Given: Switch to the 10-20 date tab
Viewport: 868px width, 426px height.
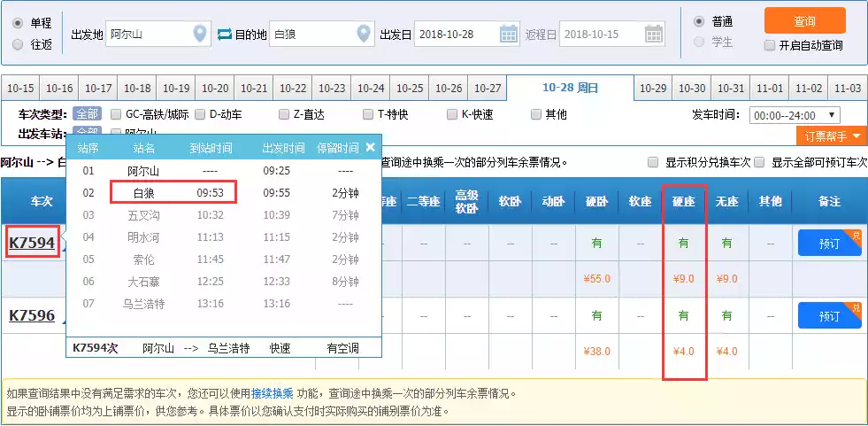Looking at the screenshot, I should pos(215,89).
